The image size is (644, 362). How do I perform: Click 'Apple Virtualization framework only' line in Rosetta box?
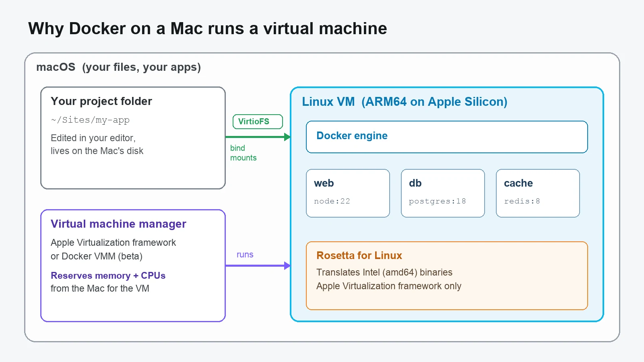pyautogui.click(x=388, y=286)
